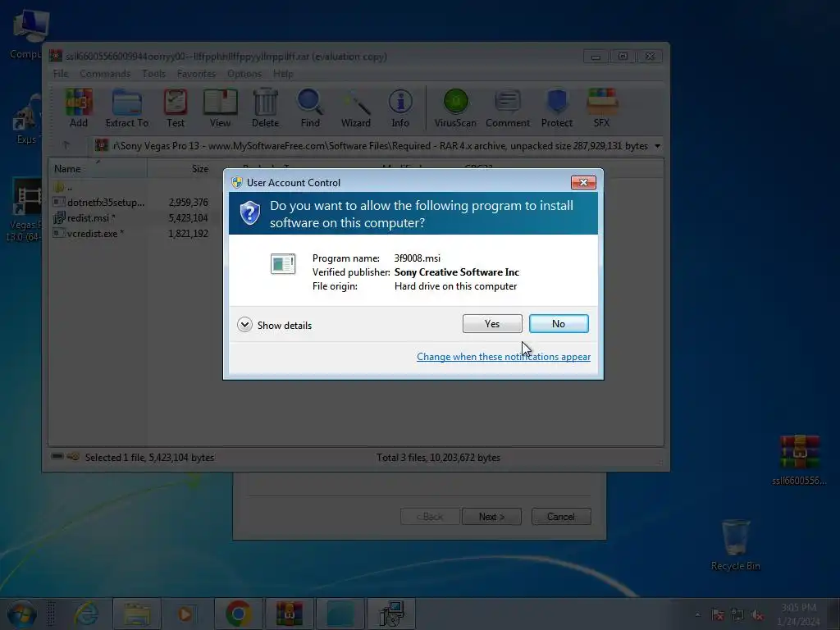Open the Commands menu in WinRAR
840x630 pixels.
click(x=105, y=74)
